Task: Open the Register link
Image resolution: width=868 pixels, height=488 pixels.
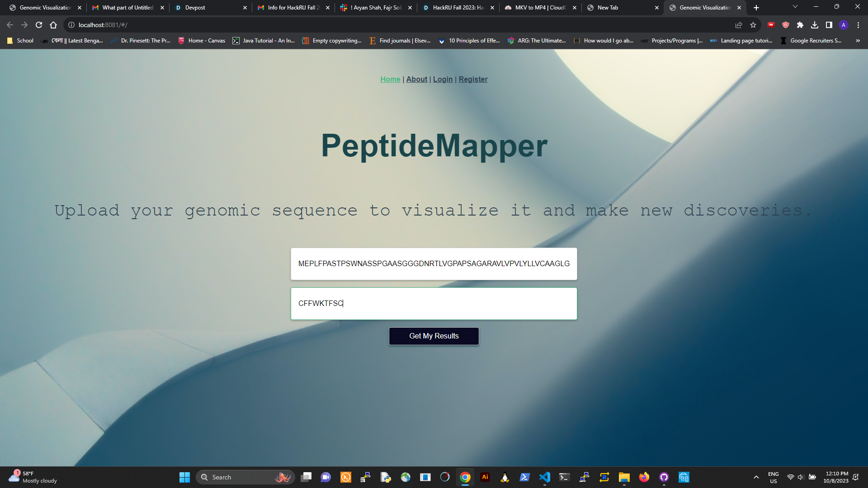Action: 473,79
